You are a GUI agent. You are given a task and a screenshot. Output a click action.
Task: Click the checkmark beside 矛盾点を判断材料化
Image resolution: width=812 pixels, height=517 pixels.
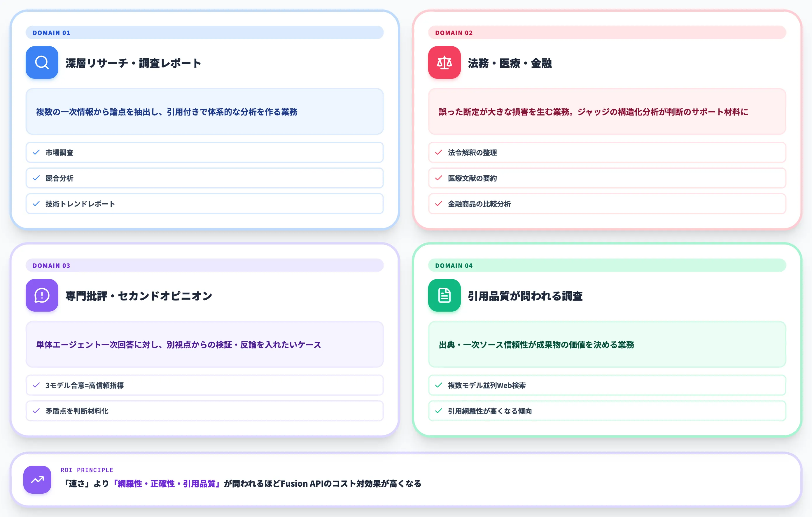[36, 411]
